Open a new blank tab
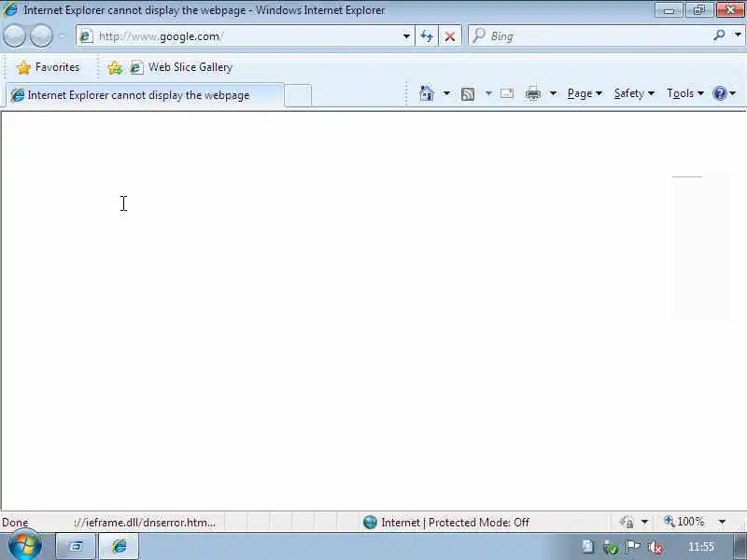 coord(298,95)
